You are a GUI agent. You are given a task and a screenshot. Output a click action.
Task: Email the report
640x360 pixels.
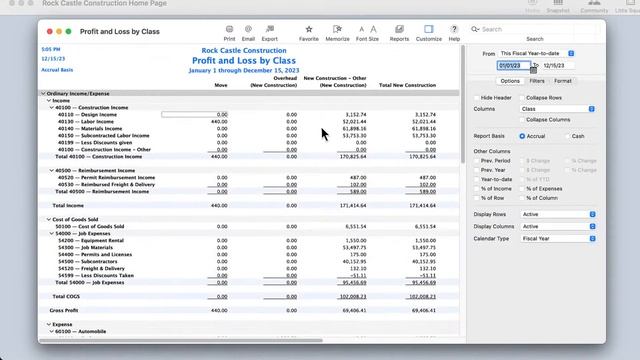[x=248, y=33]
